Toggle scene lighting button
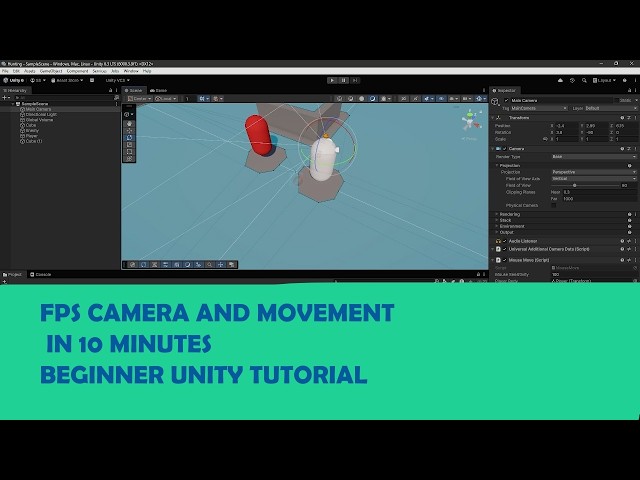This screenshot has height=480, width=640. click(415, 98)
